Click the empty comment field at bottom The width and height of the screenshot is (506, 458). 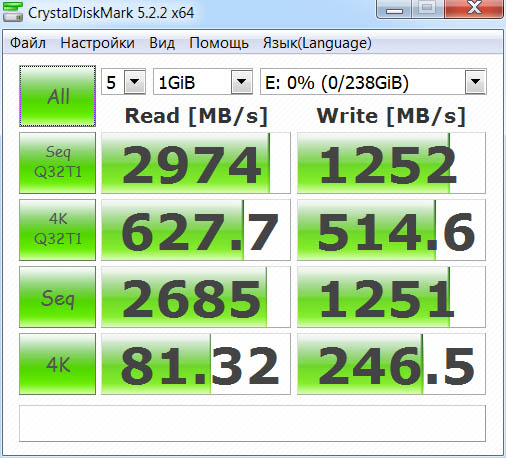point(252,423)
